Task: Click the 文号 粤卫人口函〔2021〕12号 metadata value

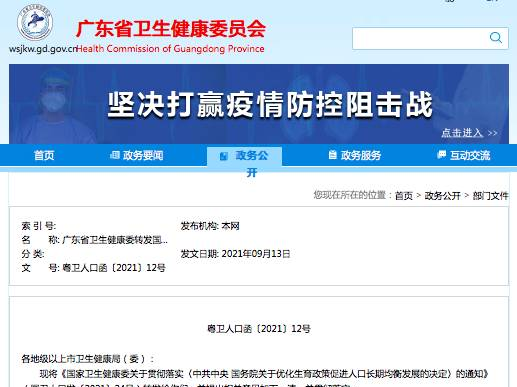Action: coord(114,268)
